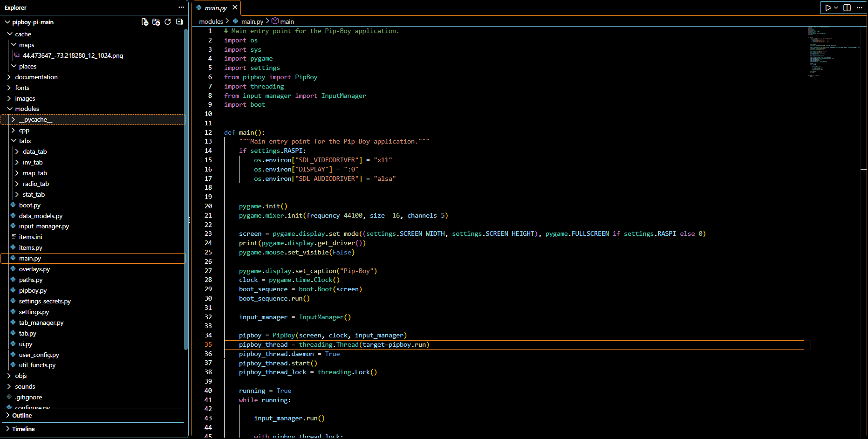Split the editor to the right
The width and height of the screenshot is (868, 439).
(847, 7)
